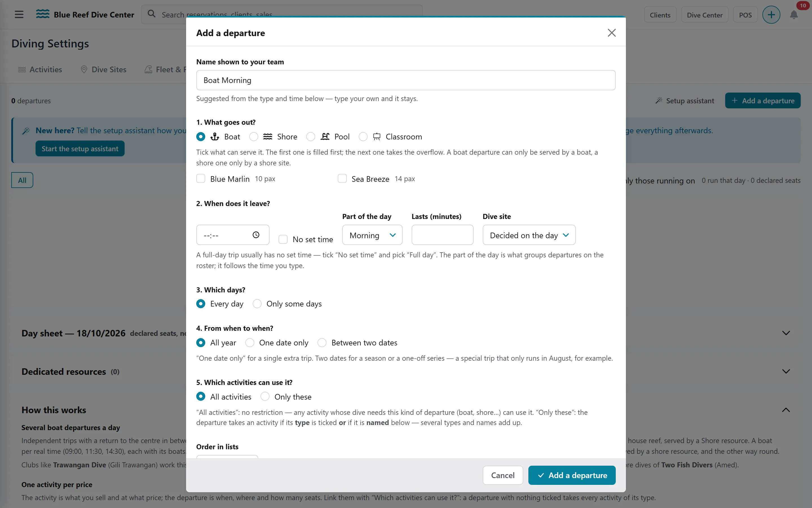Image resolution: width=812 pixels, height=508 pixels.
Task: Open the Dive site dropdown
Action: (529, 235)
